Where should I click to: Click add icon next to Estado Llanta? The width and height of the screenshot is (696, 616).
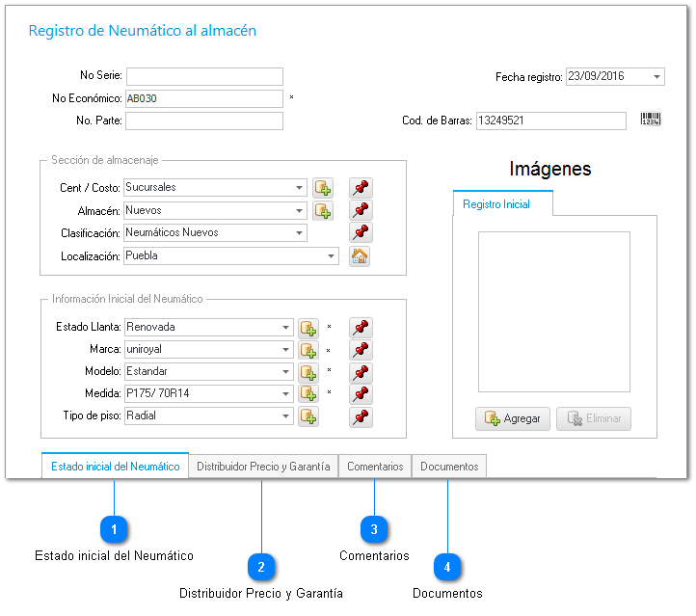click(308, 328)
